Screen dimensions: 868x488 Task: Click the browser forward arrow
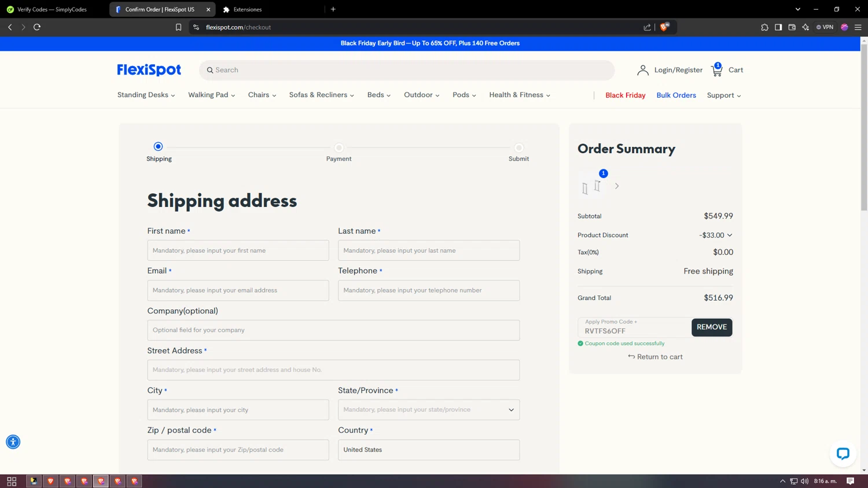[x=23, y=27]
